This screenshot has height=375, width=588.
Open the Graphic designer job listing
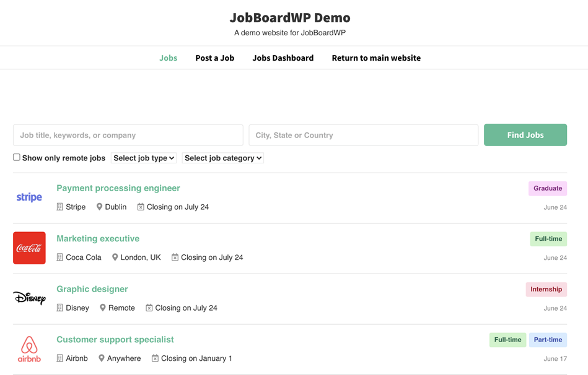tap(92, 289)
